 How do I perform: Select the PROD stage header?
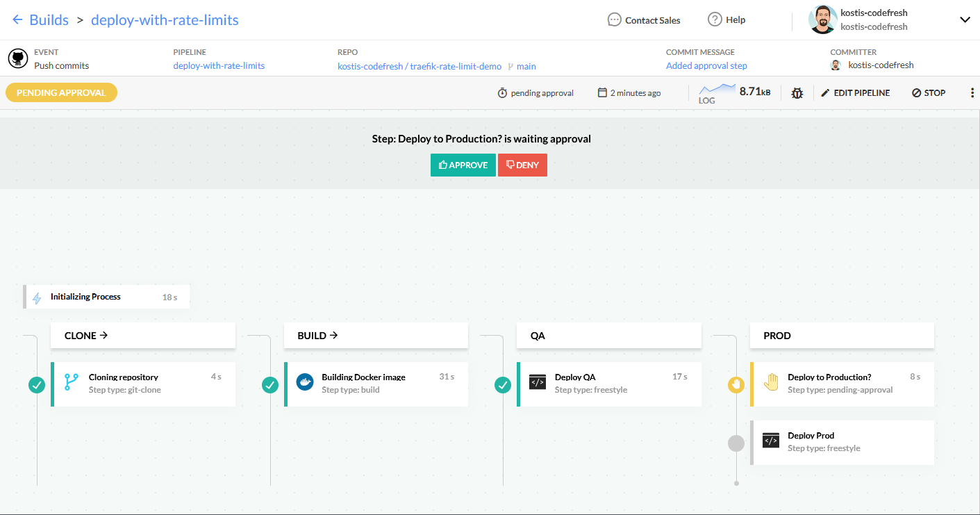click(842, 335)
